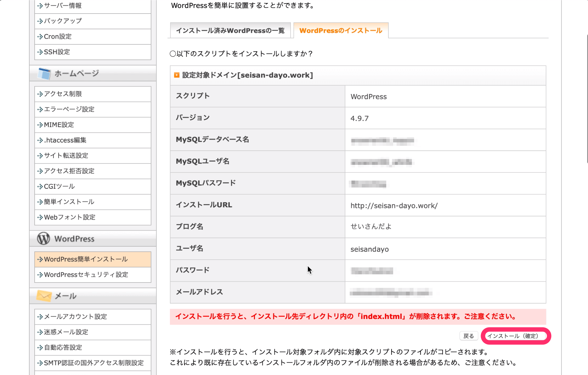The height and width of the screenshot is (375, 588).
Task: Open the installed WordPress list tab
Action: (x=230, y=31)
